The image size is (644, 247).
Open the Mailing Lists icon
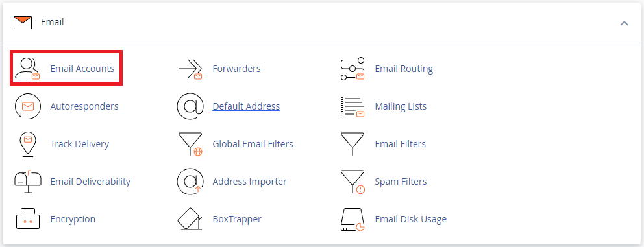[353, 107]
